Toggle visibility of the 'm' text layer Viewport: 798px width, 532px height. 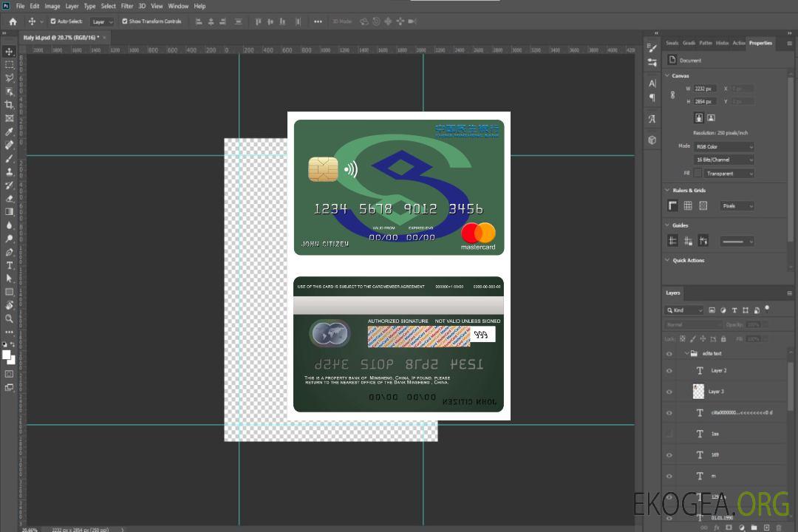(x=669, y=477)
